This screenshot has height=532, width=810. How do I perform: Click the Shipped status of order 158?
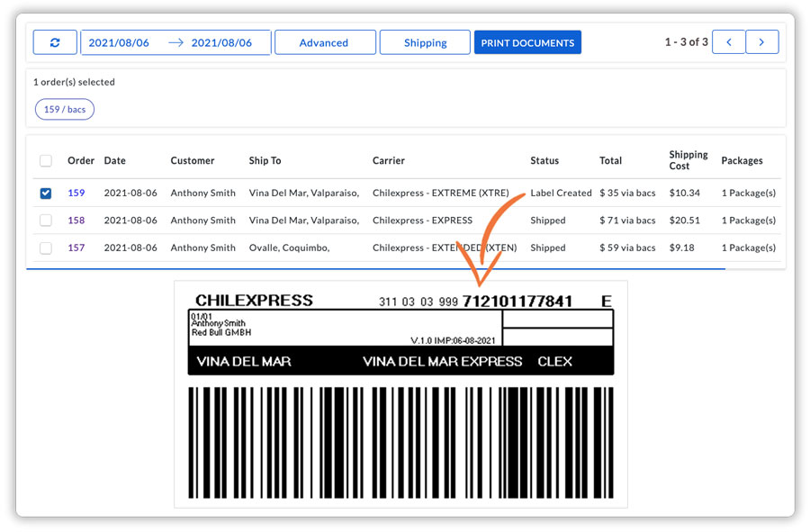547,220
